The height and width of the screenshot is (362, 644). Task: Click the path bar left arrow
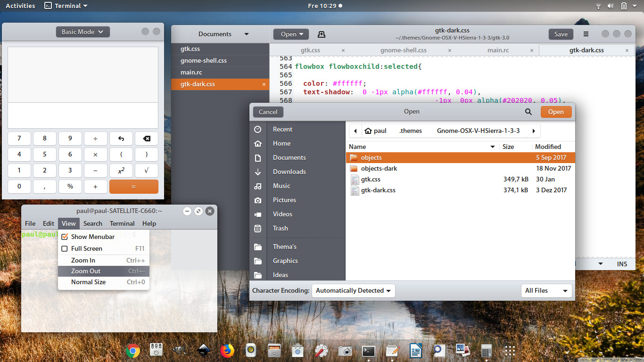(x=355, y=131)
